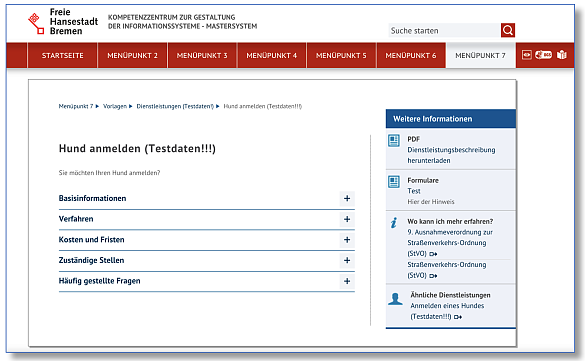Open Anmelden eines Hundes (Testdaten!!!) link

pos(447,311)
